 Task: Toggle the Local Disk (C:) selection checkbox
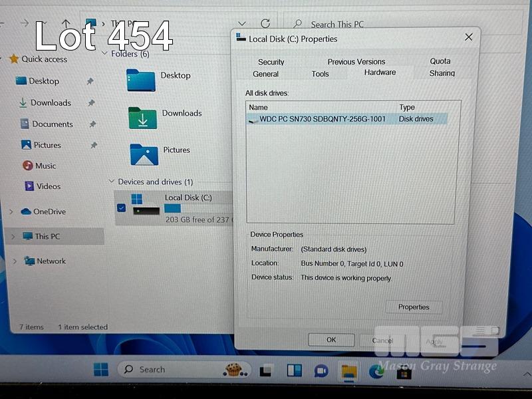coord(121,207)
